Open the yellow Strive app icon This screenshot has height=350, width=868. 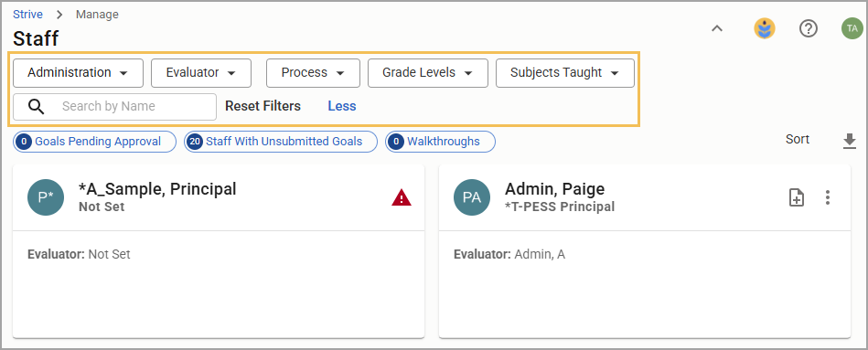(x=765, y=28)
